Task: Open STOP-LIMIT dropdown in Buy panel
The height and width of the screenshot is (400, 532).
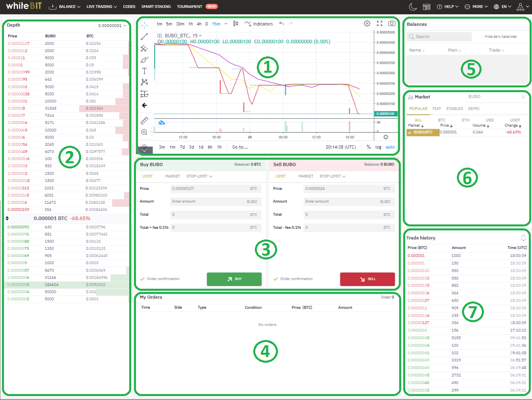Action: (199, 176)
